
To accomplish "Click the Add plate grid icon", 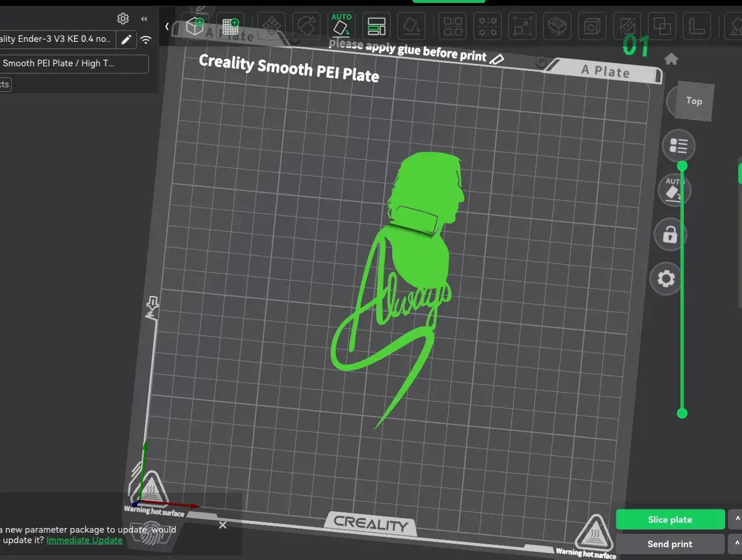I will pos(231,26).
